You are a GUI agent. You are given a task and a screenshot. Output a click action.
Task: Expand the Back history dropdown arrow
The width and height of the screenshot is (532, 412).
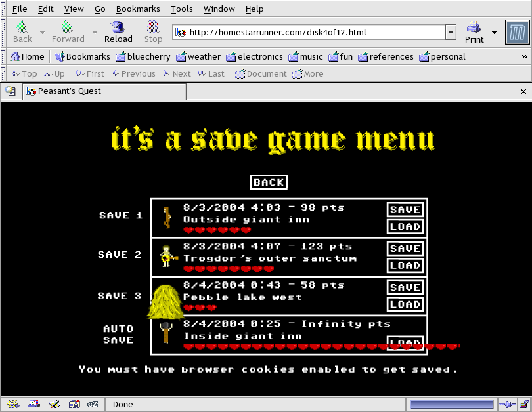pos(42,33)
